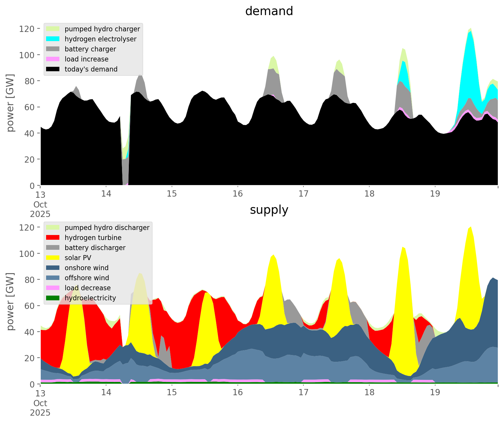
Task: Click the pumped hydro charger legend swatch
Action: (x=53, y=29)
